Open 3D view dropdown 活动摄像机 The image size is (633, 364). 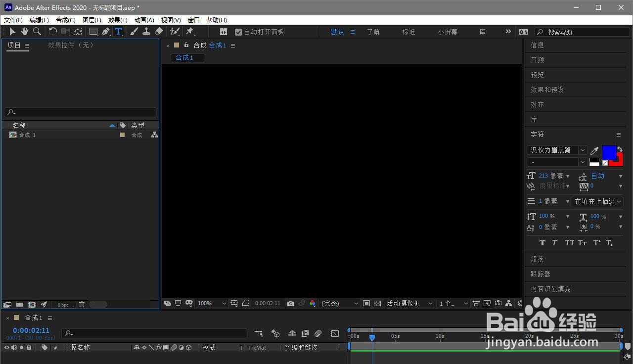coord(409,303)
